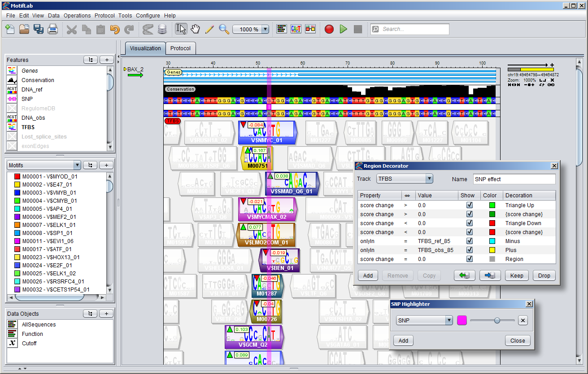The image size is (588, 374).
Task: Click the Cut scissors icon
Action: [x=72, y=29]
